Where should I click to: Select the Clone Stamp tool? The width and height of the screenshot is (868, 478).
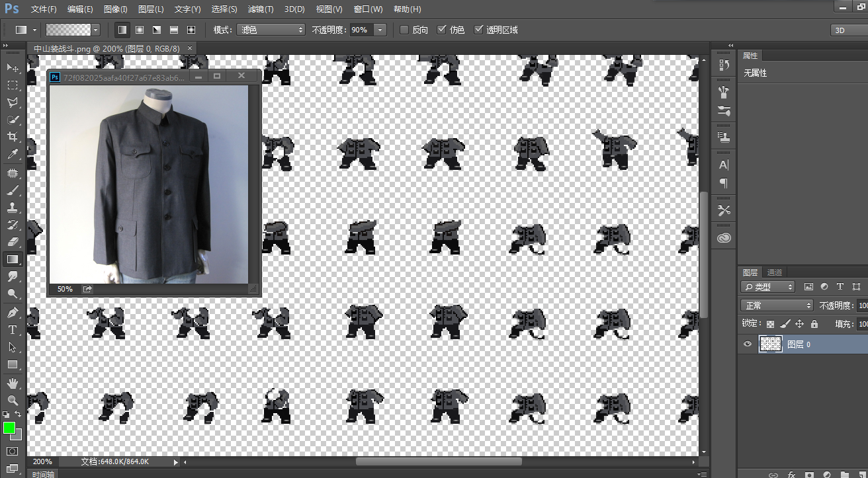pyautogui.click(x=13, y=208)
